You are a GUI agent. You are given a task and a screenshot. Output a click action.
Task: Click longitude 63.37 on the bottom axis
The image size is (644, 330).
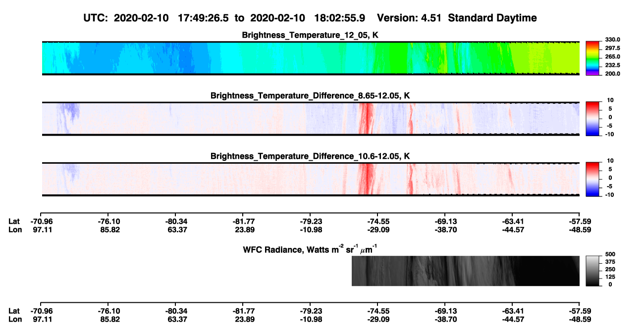click(x=176, y=319)
